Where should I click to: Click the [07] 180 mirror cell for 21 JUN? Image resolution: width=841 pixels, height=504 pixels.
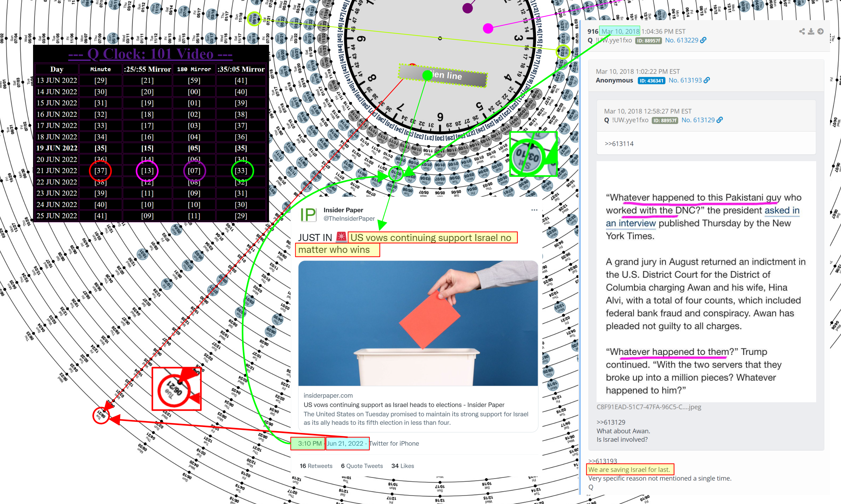tap(194, 171)
